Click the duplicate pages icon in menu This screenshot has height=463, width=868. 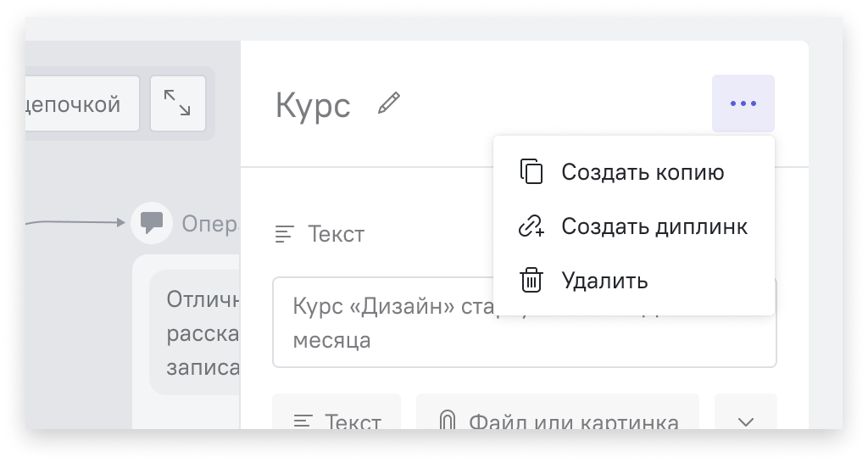[x=531, y=171]
